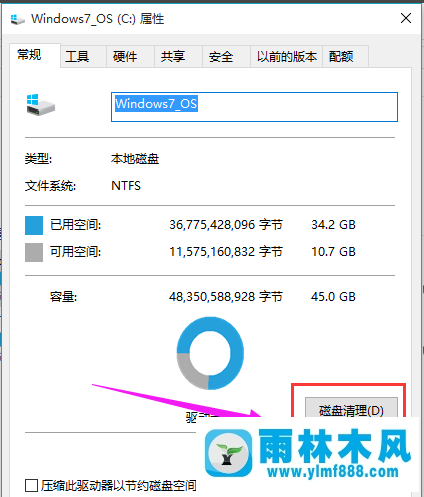Click the disk usage donut chart

tap(210, 353)
